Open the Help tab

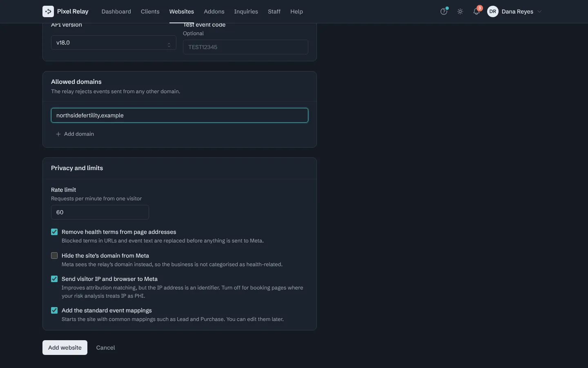296,11
